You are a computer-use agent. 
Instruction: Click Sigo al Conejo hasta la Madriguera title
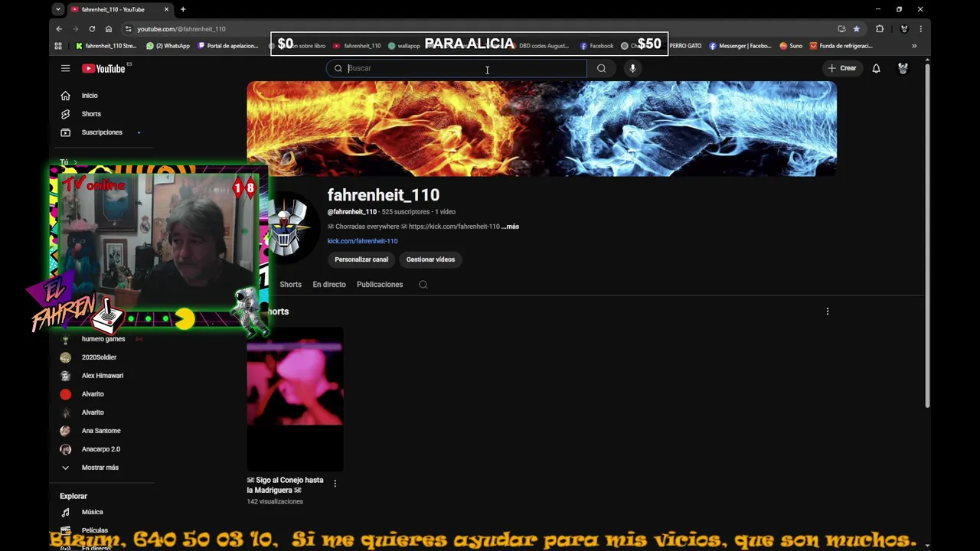pos(285,485)
